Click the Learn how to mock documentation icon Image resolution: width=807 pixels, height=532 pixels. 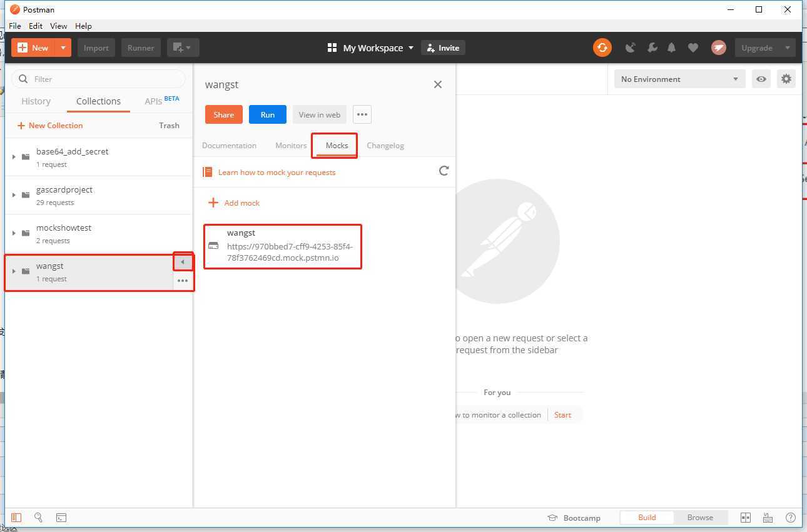coord(208,172)
